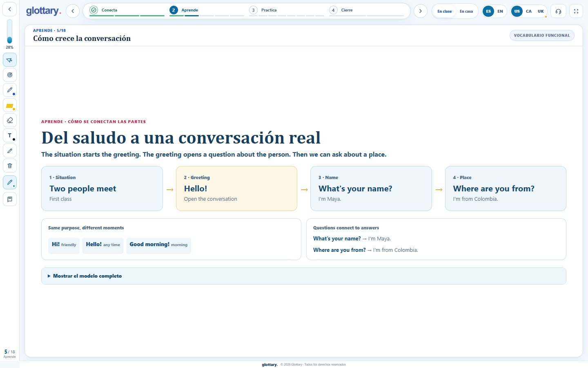Enter fullscreen mode
This screenshot has width=588, height=368.
576,11
